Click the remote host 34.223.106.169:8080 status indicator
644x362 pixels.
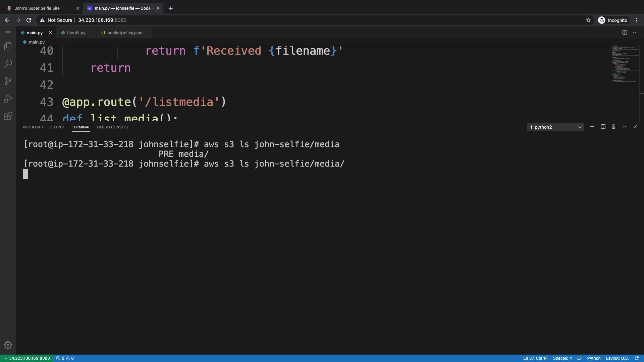(26, 358)
